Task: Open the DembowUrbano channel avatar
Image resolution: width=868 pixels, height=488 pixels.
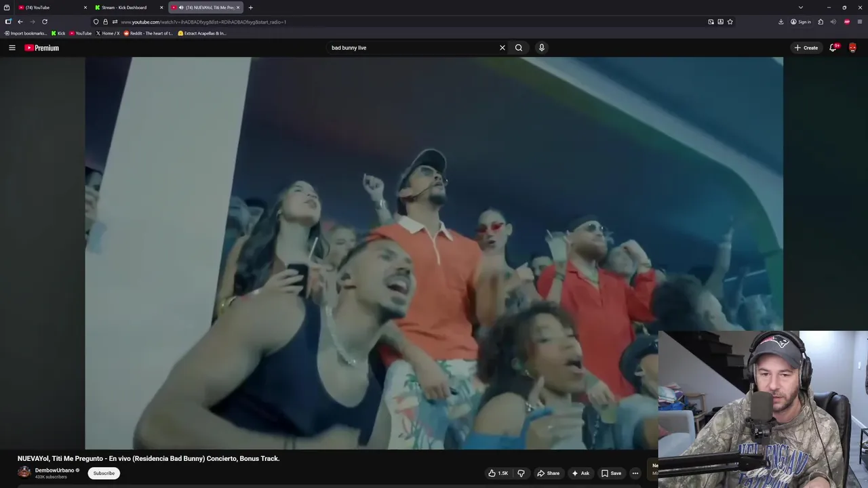Action: 24,472
